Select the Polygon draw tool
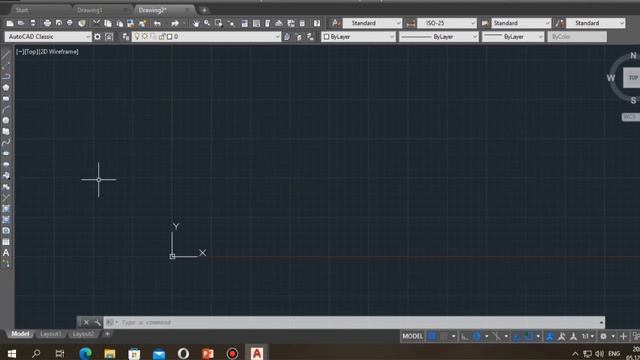 pos(6,88)
